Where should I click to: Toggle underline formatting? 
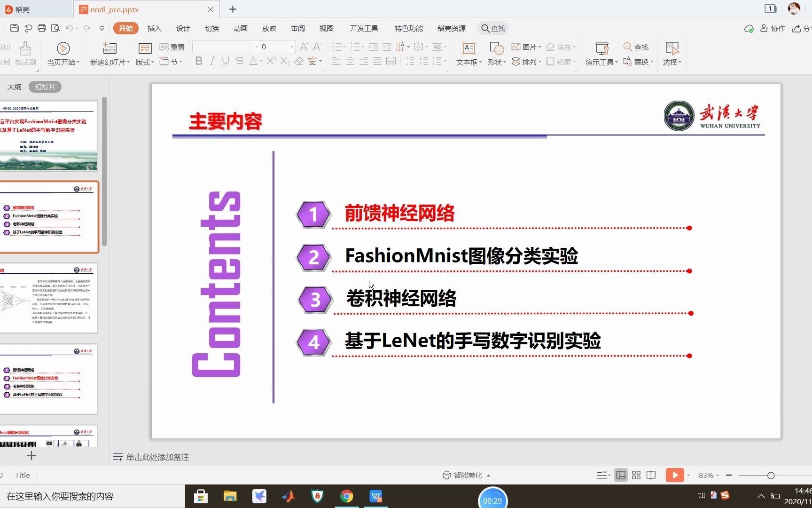tap(226, 61)
